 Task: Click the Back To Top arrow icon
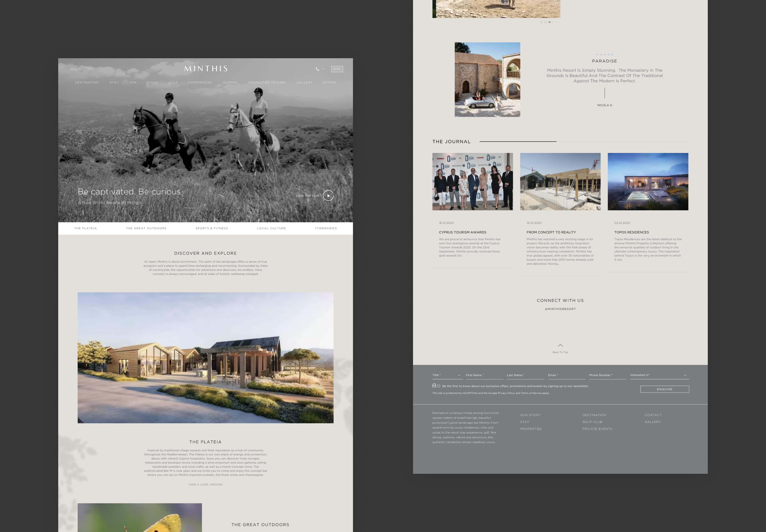click(560, 345)
